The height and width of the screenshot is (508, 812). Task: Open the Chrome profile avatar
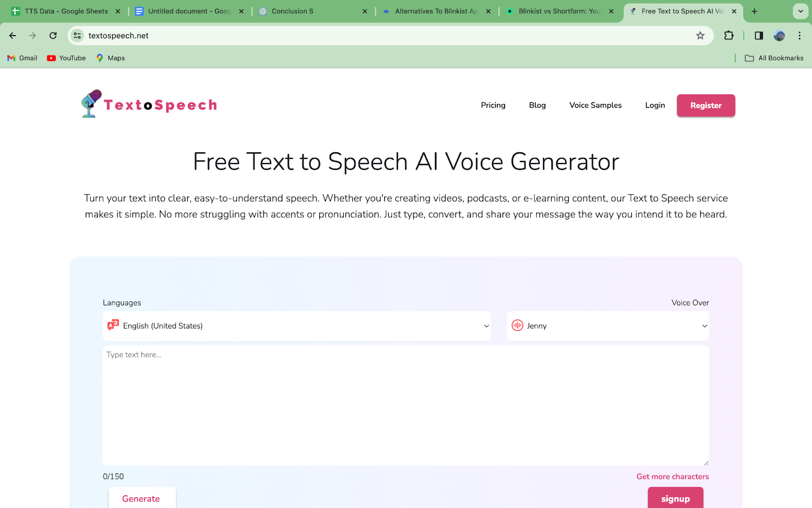tap(780, 36)
